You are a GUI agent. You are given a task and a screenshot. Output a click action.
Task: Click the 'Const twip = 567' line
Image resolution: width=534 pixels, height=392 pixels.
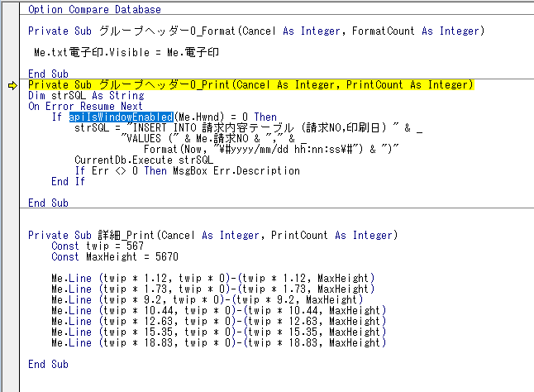tap(98, 246)
